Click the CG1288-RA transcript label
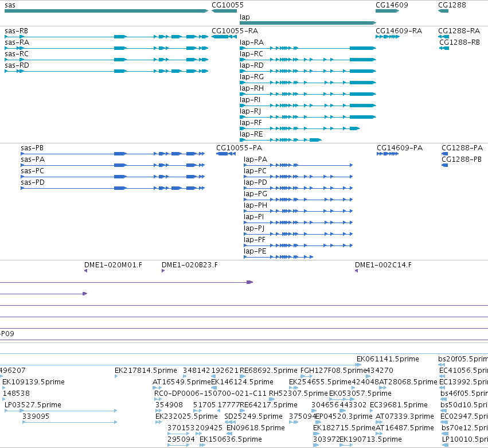This screenshot has width=488, height=448. [459, 31]
